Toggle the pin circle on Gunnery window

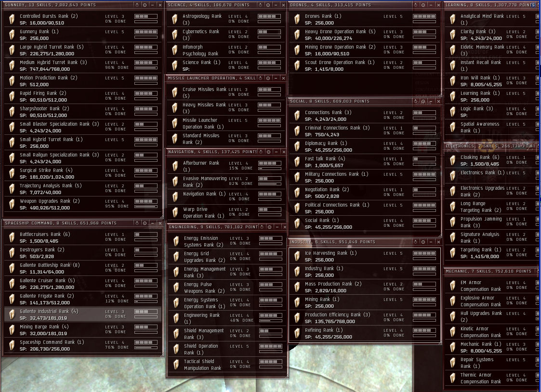pyautogui.click(x=145, y=5)
